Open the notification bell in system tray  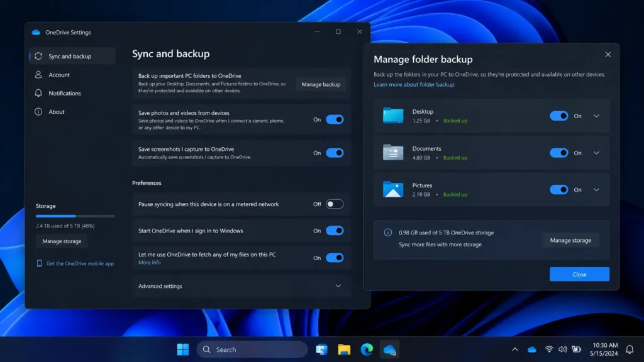630,349
